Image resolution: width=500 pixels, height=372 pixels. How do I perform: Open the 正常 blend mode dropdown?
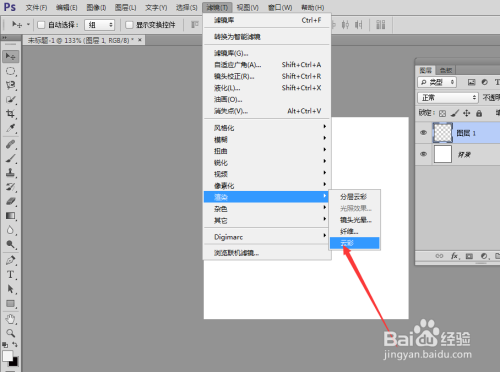click(448, 98)
